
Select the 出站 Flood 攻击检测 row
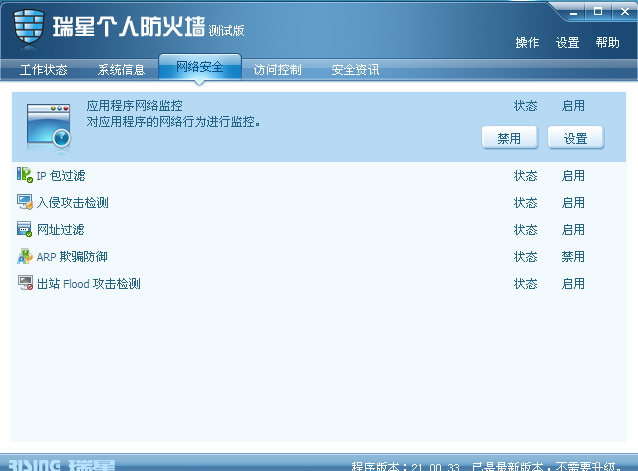(319, 283)
